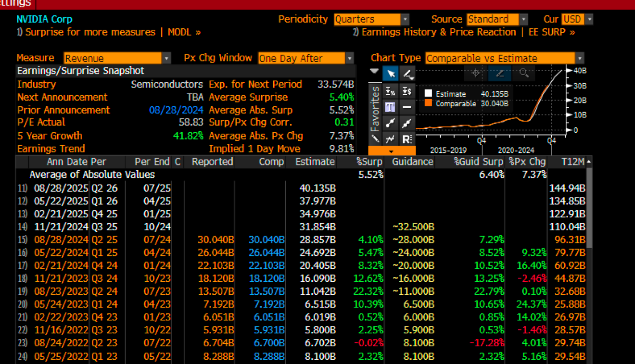Collapse the chart toolbar with gray triangle
Screen dimensions: 635x364
[x=374, y=71]
